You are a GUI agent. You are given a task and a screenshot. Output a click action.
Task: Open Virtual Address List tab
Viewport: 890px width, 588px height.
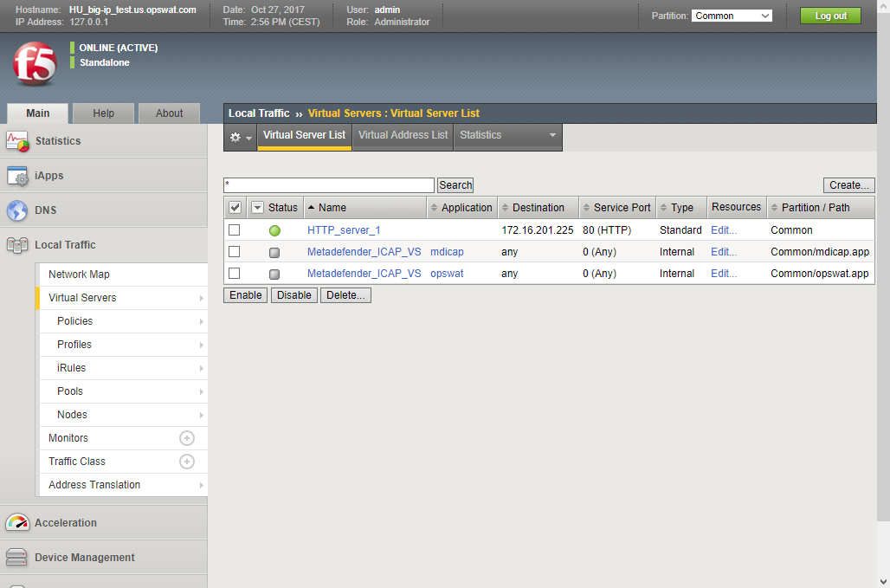click(x=403, y=137)
